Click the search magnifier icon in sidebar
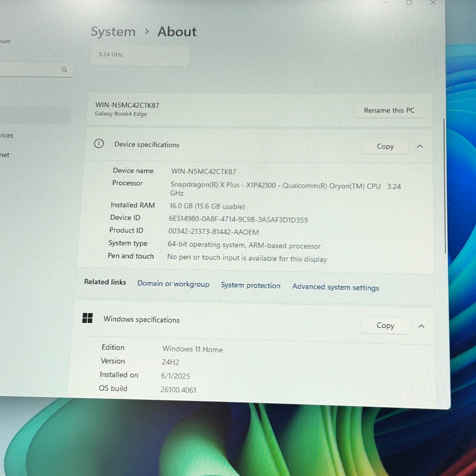The image size is (476, 476). (64, 70)
